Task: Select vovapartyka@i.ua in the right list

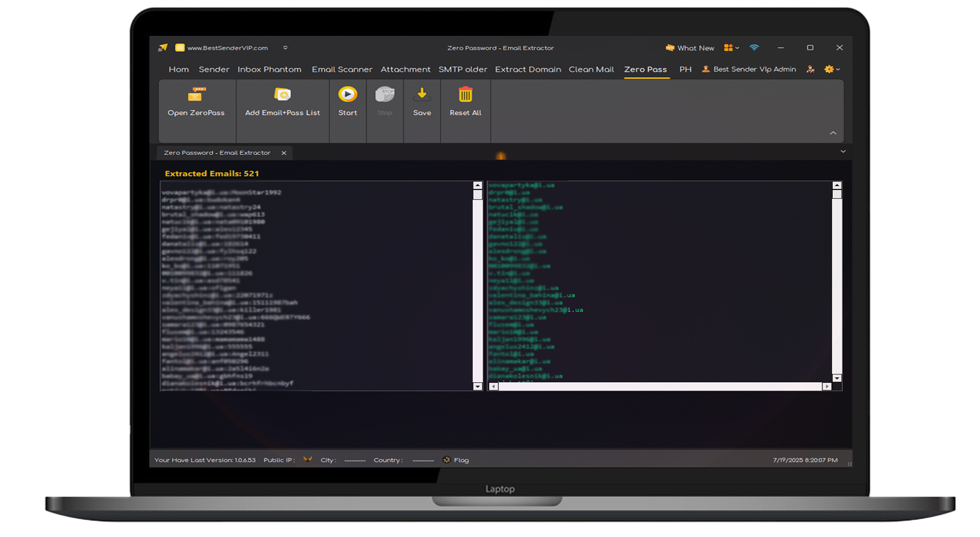Action: pos(522,185)
